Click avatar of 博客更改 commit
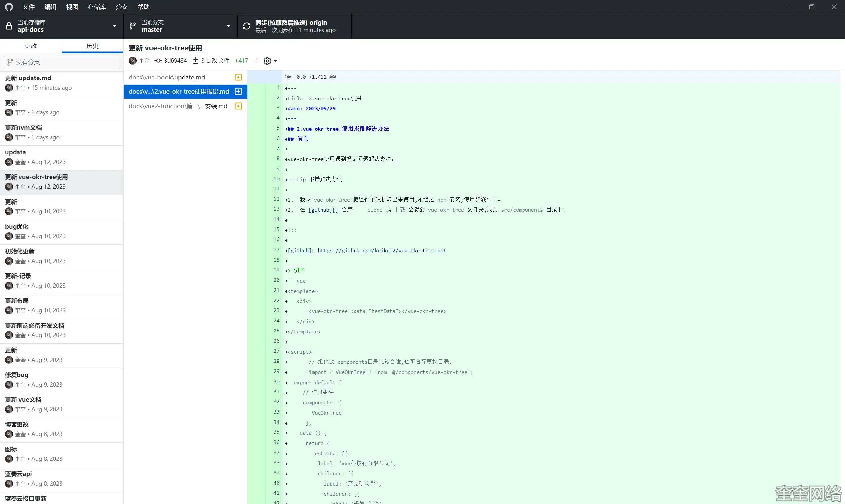 [9, 434]
